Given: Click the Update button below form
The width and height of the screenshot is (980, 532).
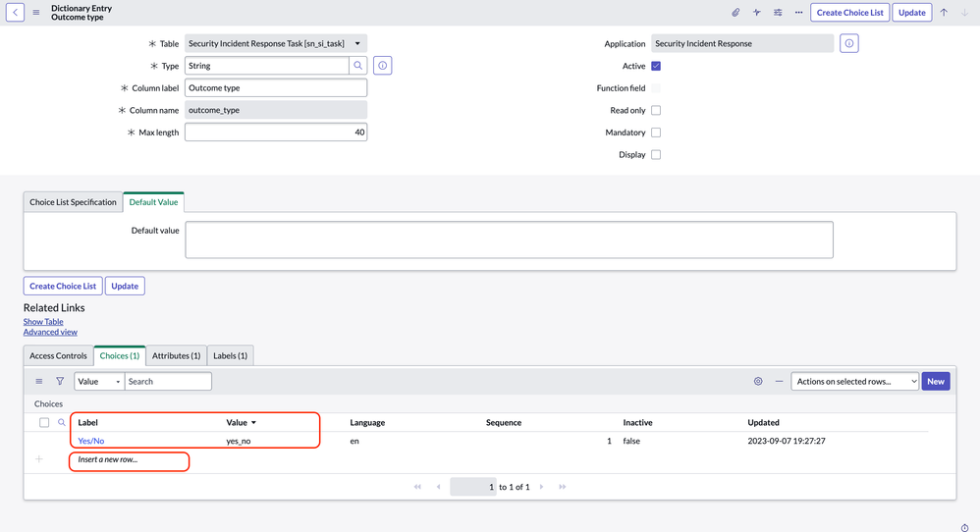Looking at the screenshot, I should pyautogui.click(x=125, y=286).
